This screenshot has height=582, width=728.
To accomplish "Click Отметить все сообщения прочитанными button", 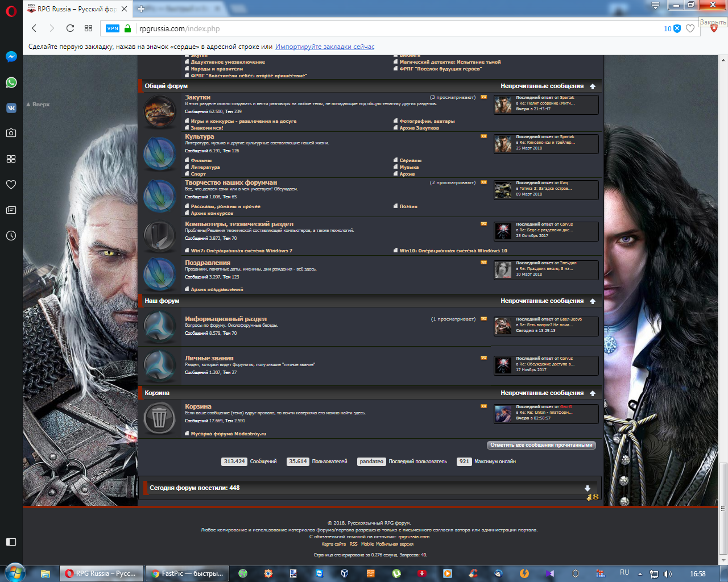I will [x=541, y=445].
